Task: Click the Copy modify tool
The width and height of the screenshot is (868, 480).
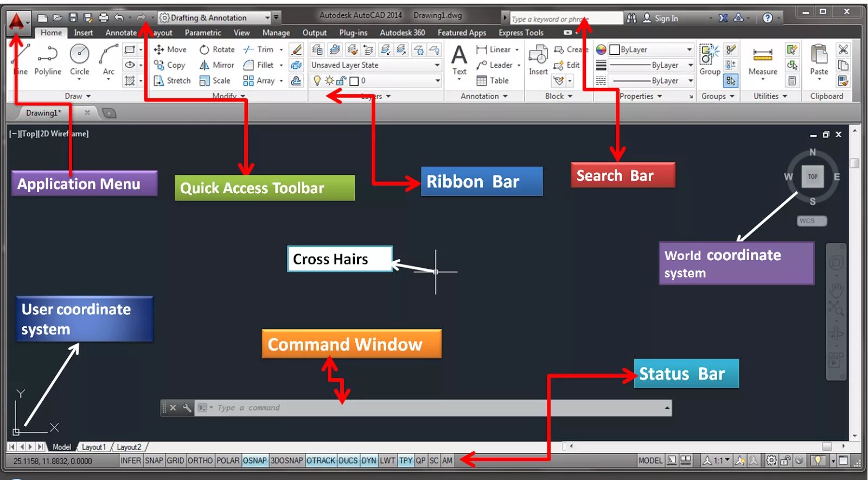Action: coord(170,65)
